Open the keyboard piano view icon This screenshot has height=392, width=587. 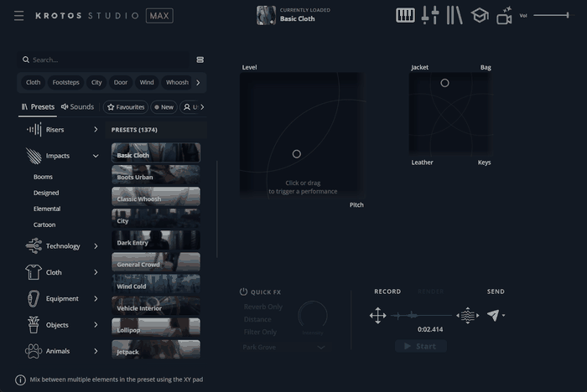point(405,15)
